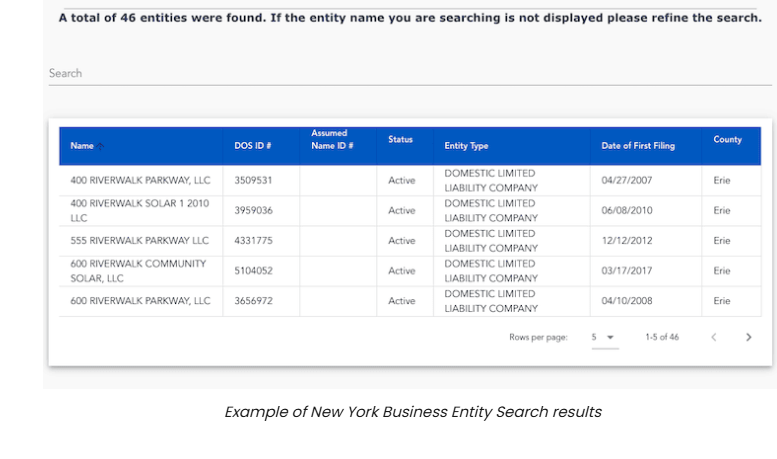Go to previous page of results

coord(714,337)
